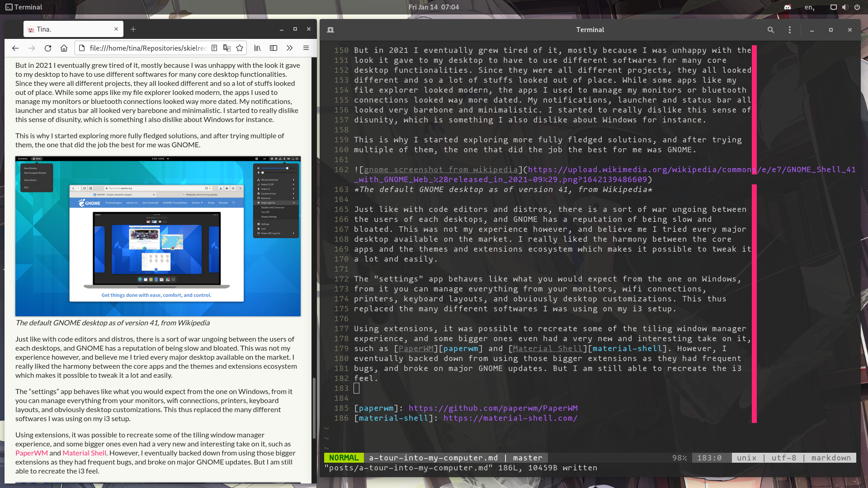Open the Material Shell link in page
Image resolution: width=868 pixels, height=488 pixels.
coord(84,453)
